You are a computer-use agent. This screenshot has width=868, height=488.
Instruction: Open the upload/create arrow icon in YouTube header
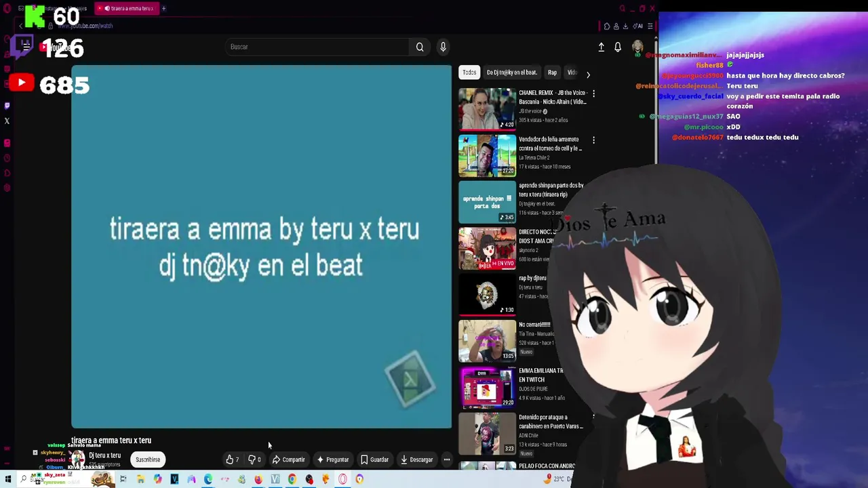[x=601, y=47]
